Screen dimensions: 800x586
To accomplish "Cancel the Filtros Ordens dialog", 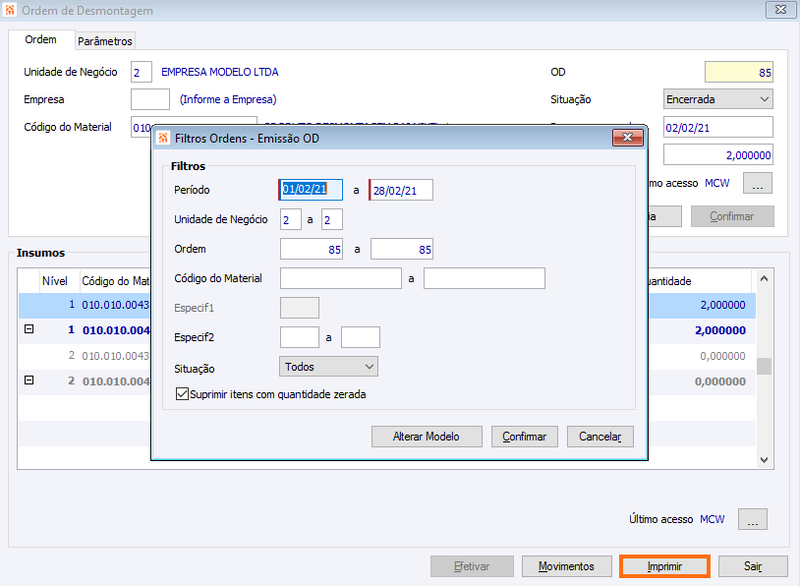I will click(600, 437).
